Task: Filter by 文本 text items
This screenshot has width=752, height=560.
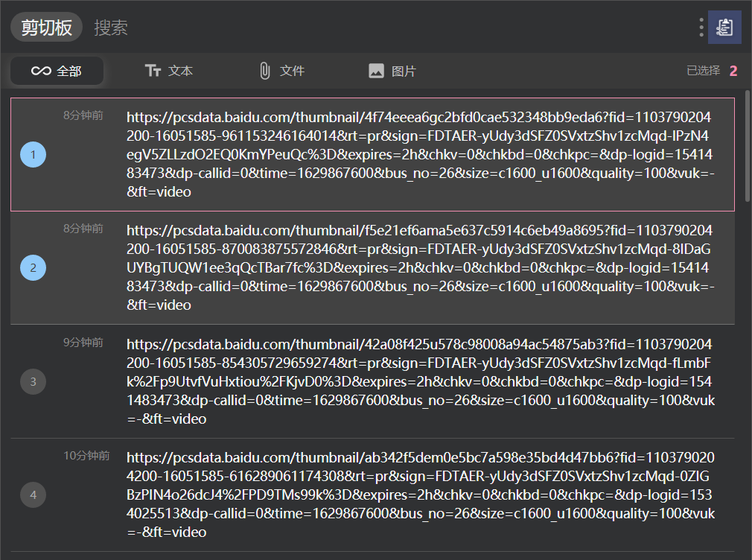Action: click(x=169, y=71)
